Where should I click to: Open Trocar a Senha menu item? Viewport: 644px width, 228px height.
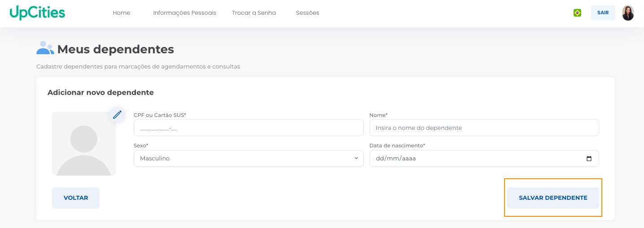(254, 13)
